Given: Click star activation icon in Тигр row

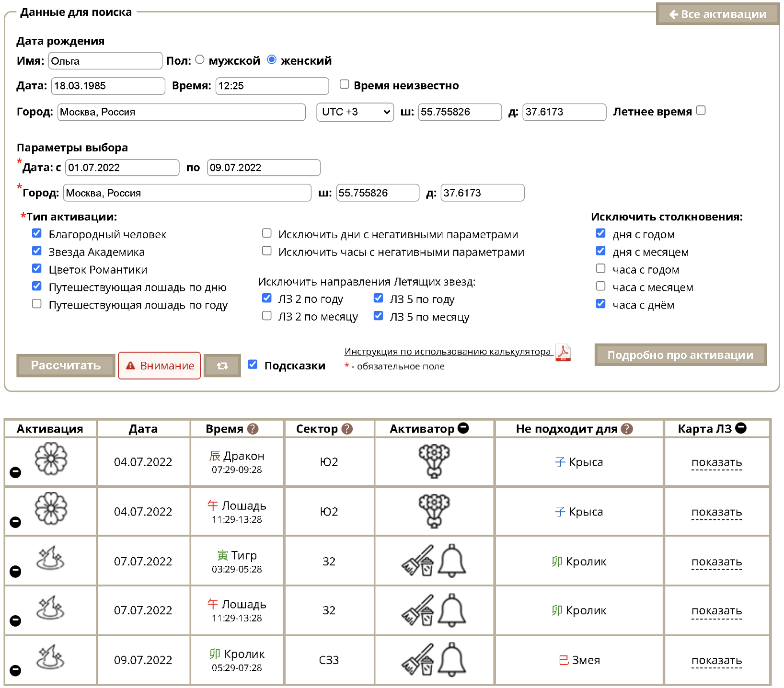Looking at the screenshot, I should click(50, 558).
